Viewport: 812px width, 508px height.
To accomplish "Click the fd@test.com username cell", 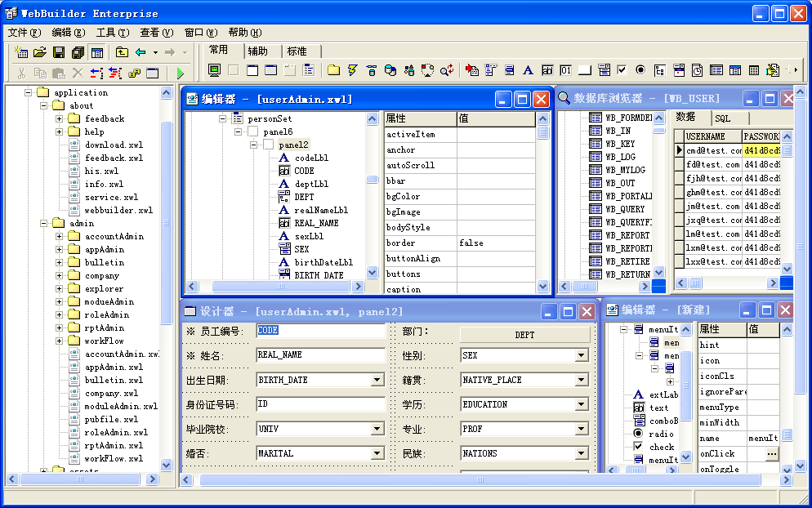I will tap(712, 165).
